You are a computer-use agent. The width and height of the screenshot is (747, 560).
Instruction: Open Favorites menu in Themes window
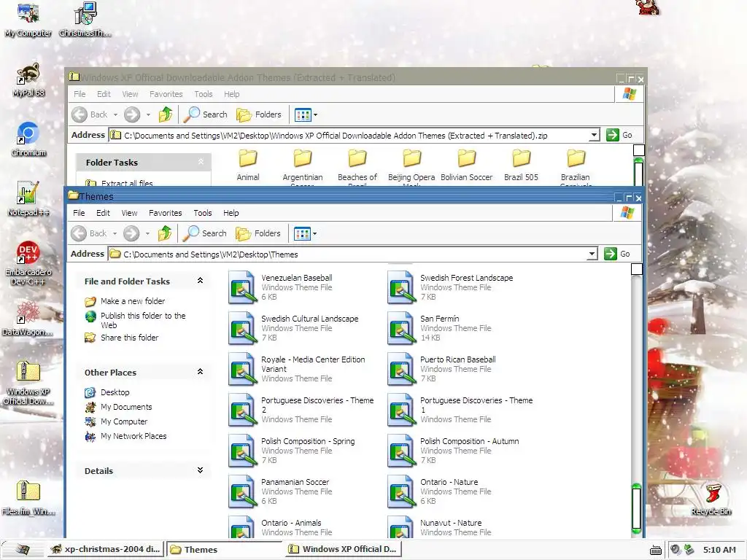click(166, 213)
